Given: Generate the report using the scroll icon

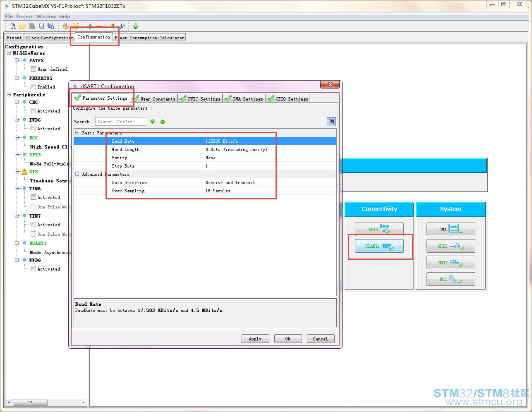Looking at the screenshot, I should click(x=75, y=26).
